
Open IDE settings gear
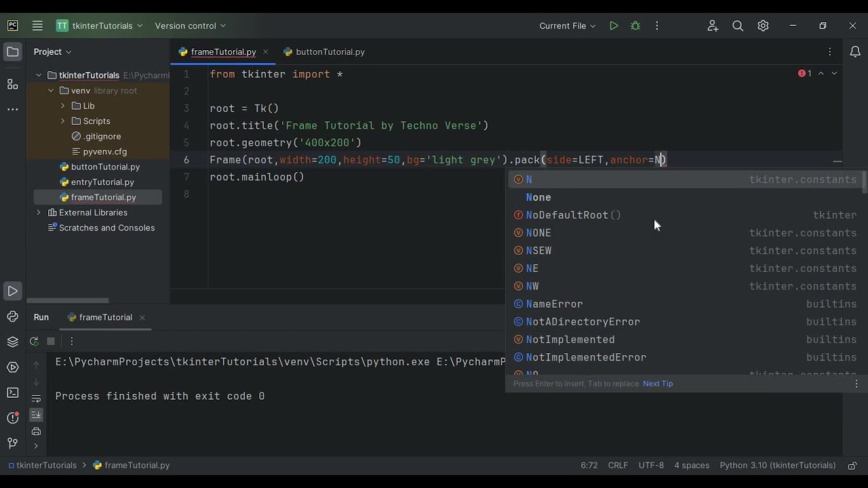pyautogui.click(x=763, y=26)
